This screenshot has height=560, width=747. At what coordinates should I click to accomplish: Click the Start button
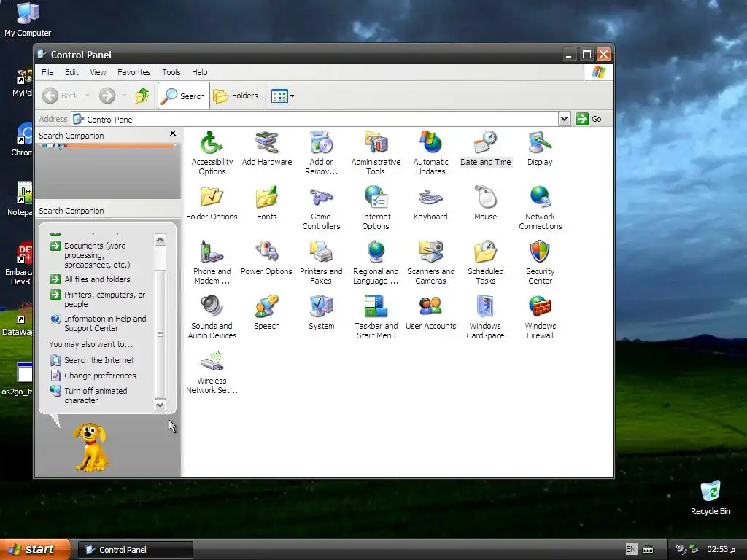coord(35,550)
